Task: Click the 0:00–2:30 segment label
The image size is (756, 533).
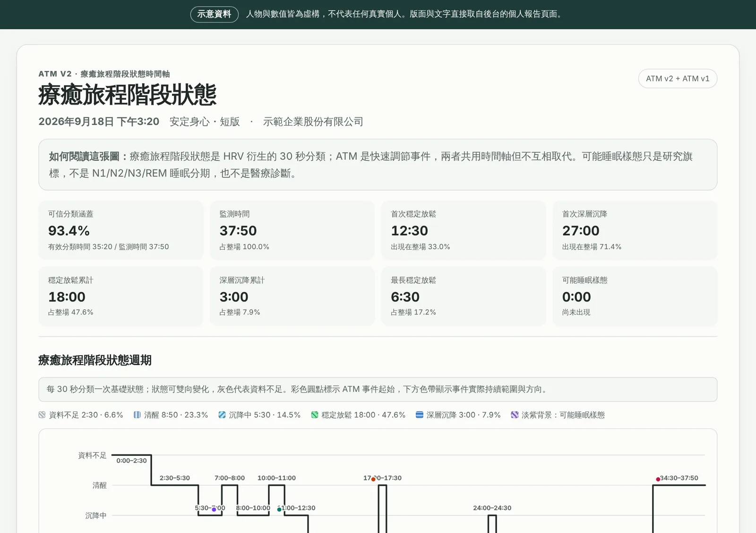Action: coord(131,461)
